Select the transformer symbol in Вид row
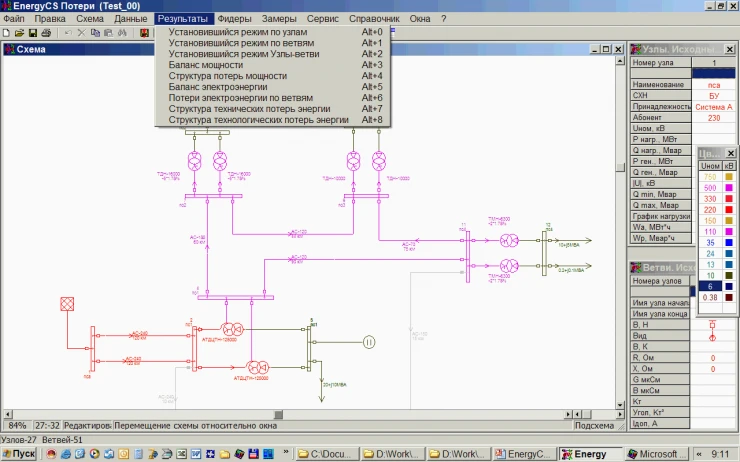 coord(712,336)
